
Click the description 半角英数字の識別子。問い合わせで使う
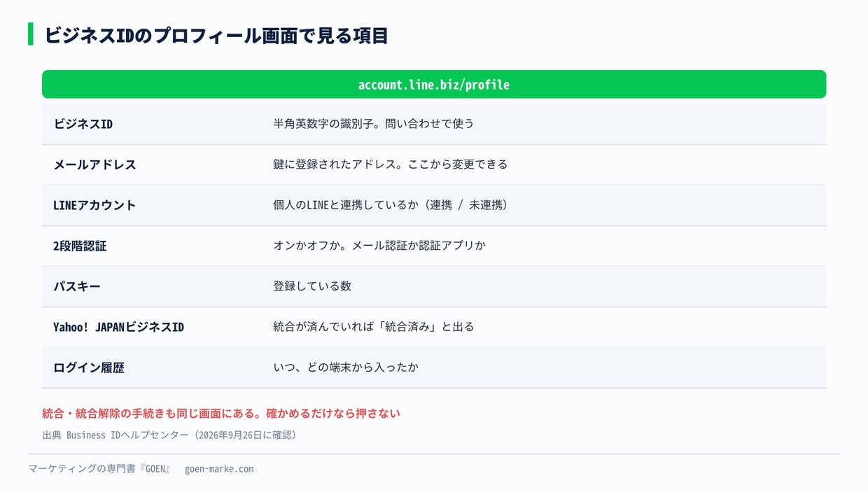click(x=374, y=123)
